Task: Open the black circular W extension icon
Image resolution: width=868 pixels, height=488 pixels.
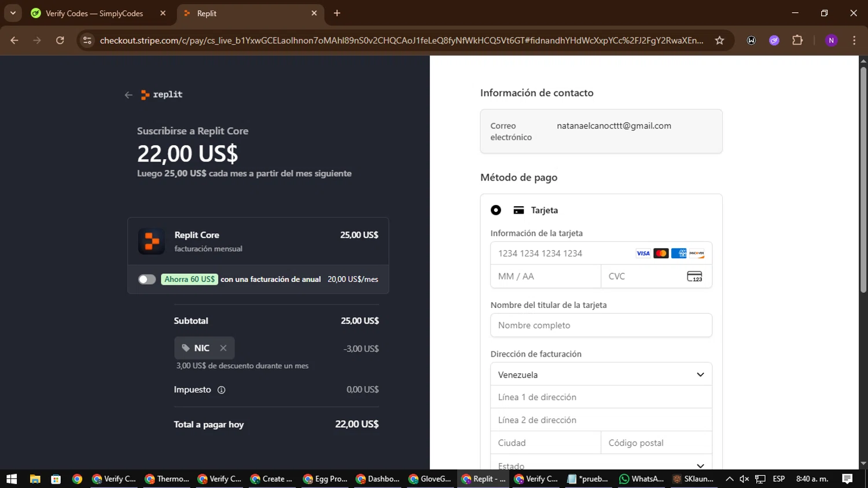Action: 751,41
